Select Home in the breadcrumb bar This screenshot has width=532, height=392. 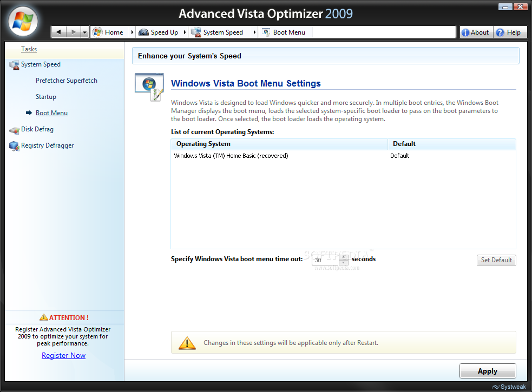[x=114, y=32]
